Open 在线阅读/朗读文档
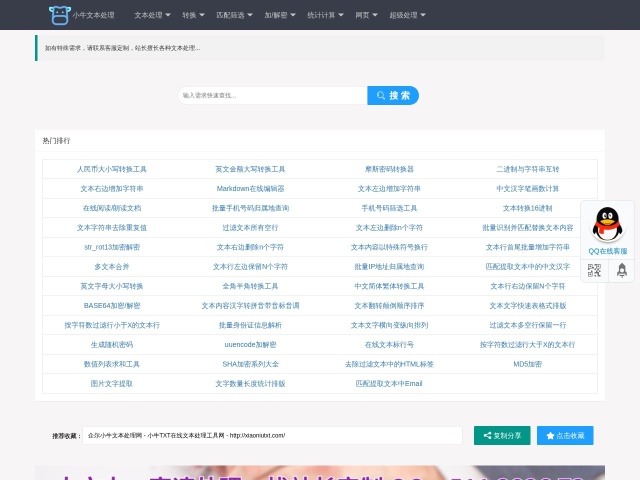The height and width of the screenshot is (480, 640). tap(112, 208)
